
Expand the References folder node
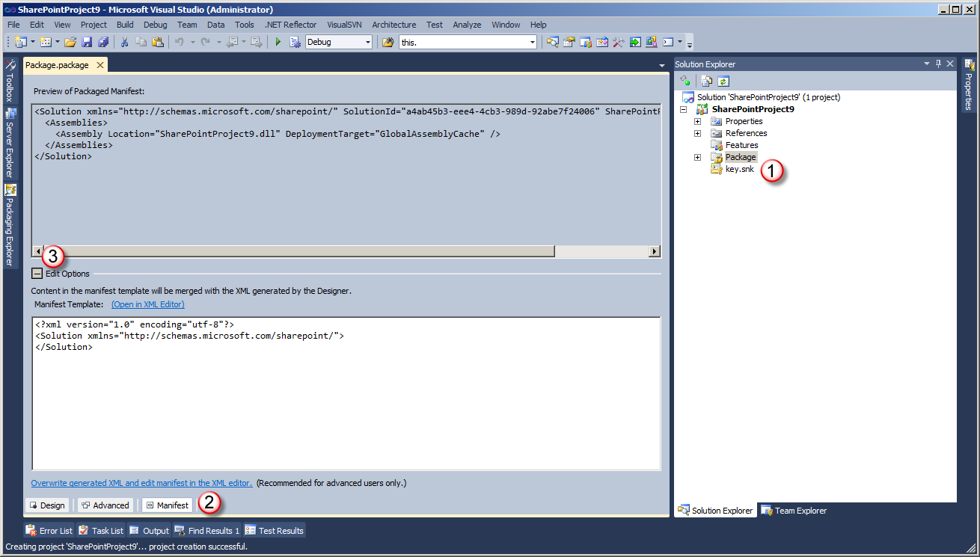click(697, 133)
